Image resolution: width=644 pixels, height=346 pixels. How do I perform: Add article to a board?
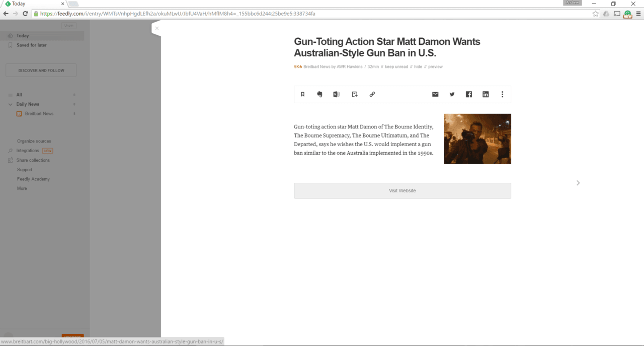click(355, 94)
